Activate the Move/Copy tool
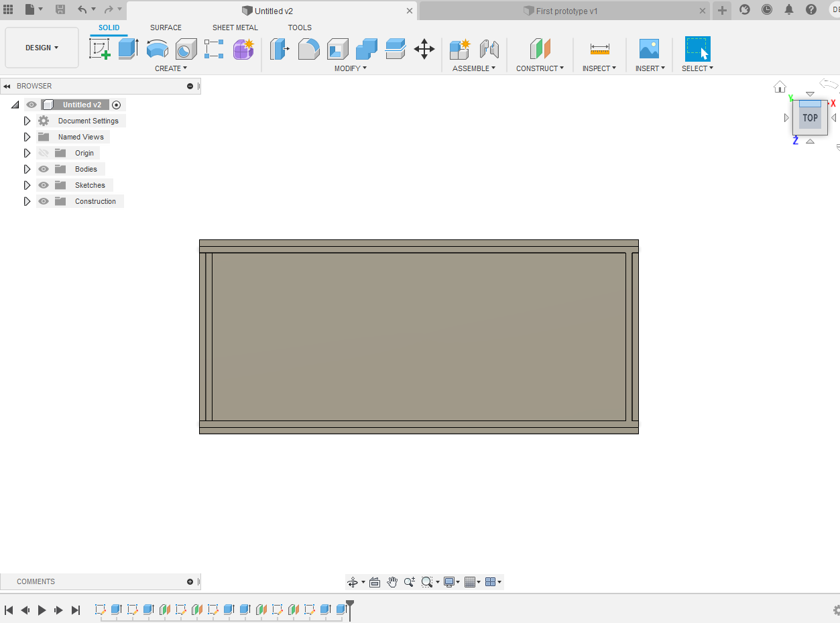840x623 pixels. 424,49
